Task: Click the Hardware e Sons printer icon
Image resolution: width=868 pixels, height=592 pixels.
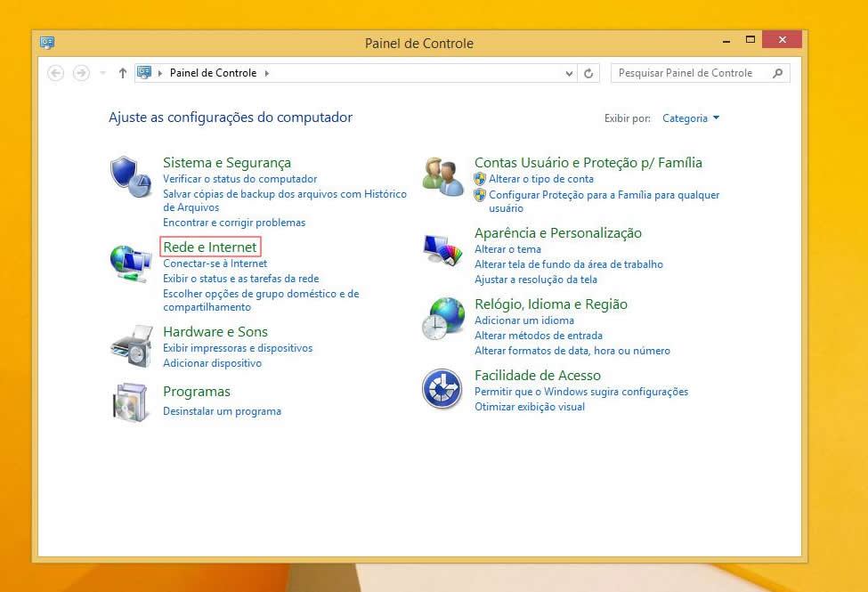Action: click(x=131, y=345)
